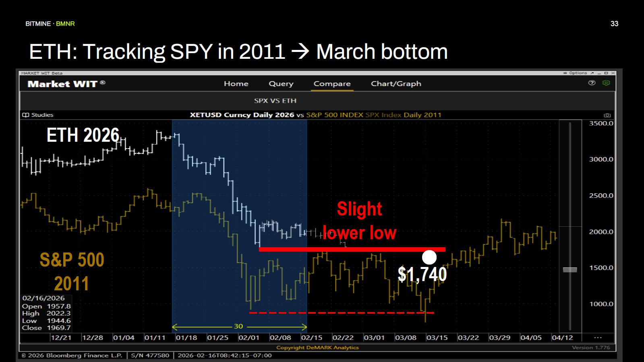
Task: Click the 02/16/2026 date in the data box
Action: (43, 298)
